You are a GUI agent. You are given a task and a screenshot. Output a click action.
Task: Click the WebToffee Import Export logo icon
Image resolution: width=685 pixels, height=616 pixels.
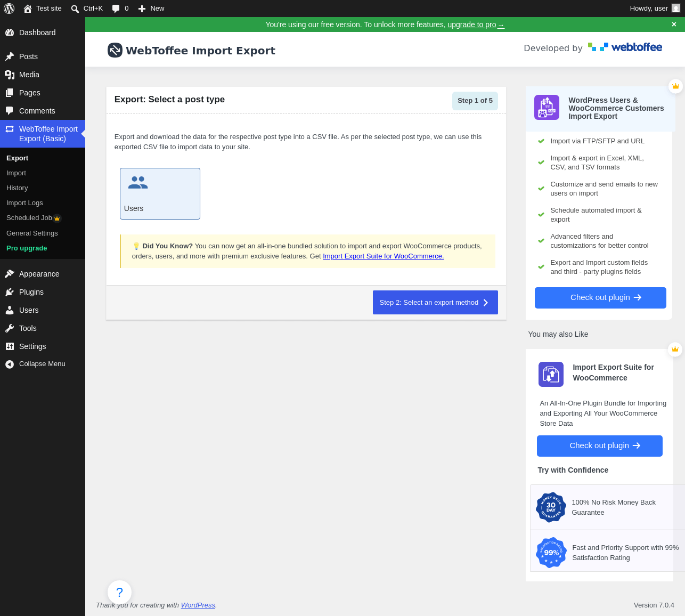[115, 50]
